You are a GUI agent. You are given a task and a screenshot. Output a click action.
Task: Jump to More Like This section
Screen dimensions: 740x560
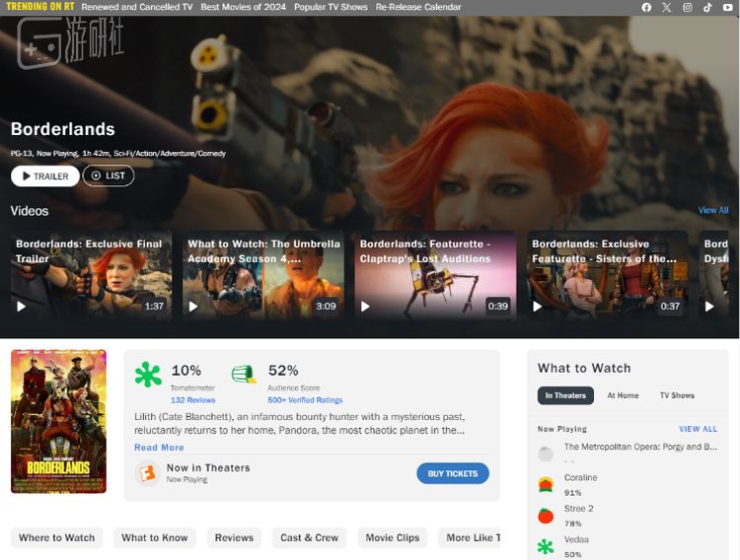pos(469,537)
